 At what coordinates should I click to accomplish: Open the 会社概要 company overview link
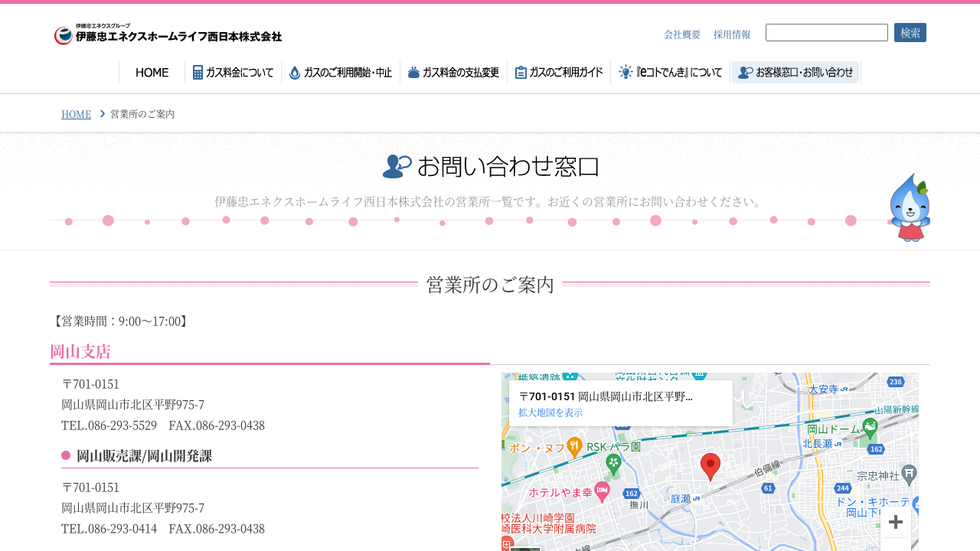[x=682, y=34]
